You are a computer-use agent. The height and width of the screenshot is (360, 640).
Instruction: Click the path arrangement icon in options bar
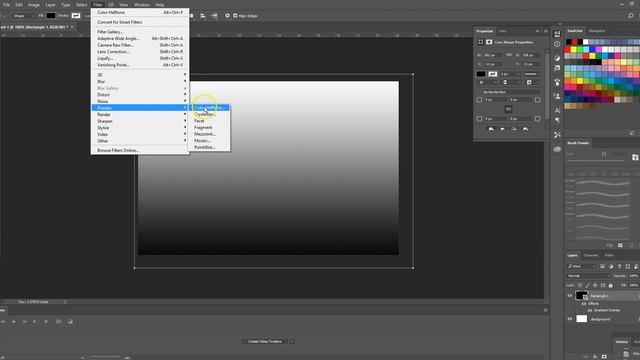click(214, 16)
